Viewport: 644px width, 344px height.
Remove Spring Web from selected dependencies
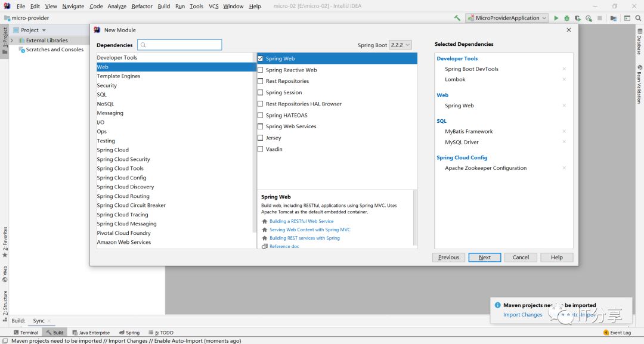click(564, 106)
